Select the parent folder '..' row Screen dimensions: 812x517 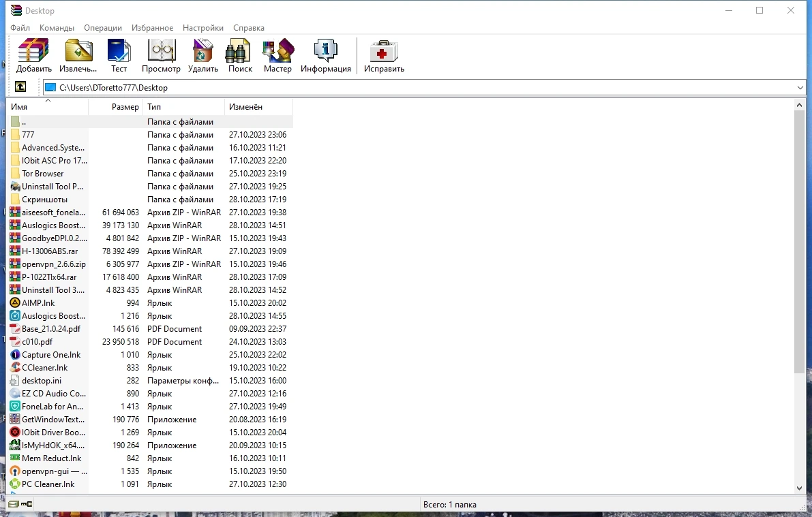coord(151,122)
